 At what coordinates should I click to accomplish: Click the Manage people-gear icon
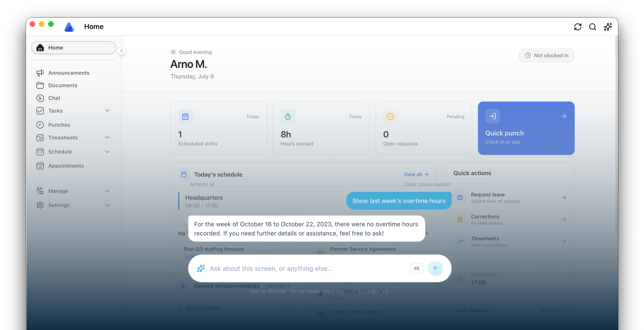(40, 191)
